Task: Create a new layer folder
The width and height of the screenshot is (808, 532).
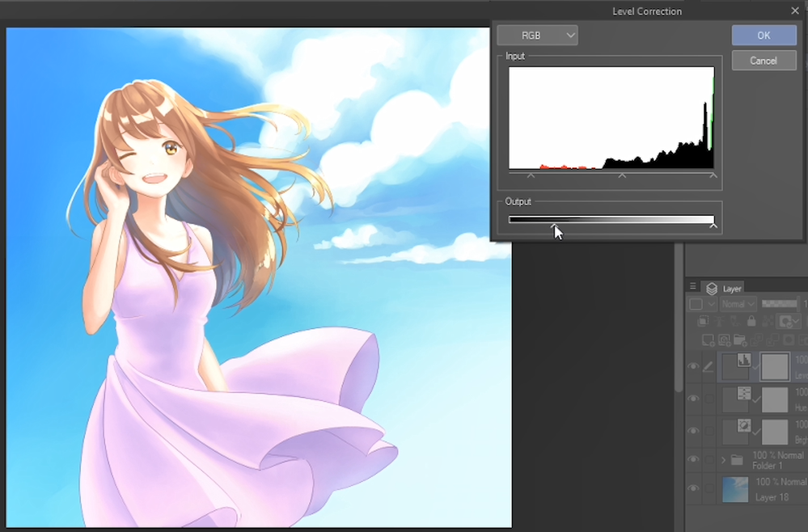Action: coord(740,340)
